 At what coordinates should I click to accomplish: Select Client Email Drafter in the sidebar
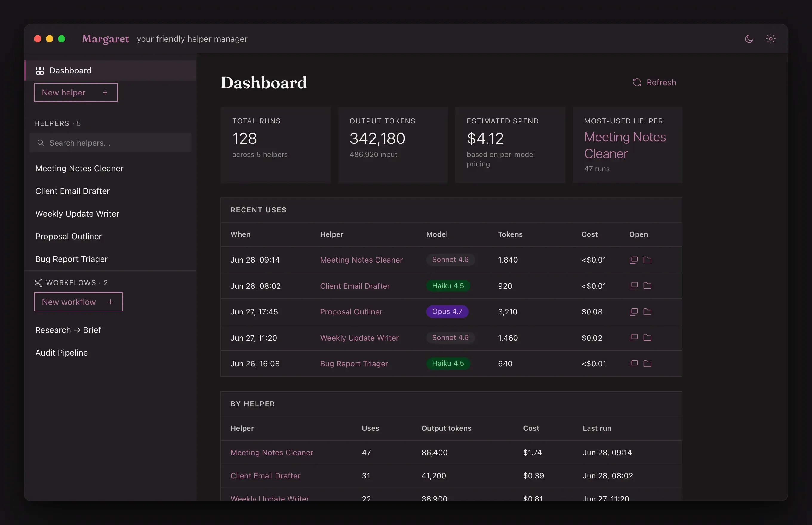(72, 191)
